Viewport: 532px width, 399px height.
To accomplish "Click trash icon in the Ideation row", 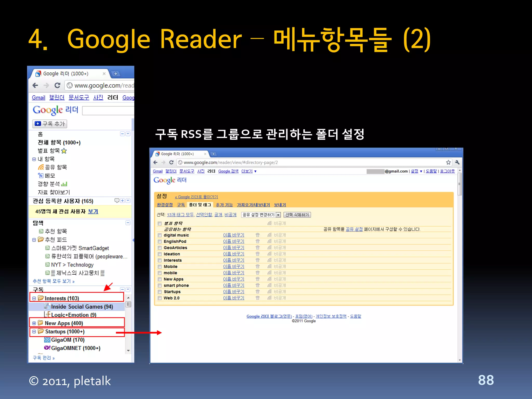I will [257, 254].
